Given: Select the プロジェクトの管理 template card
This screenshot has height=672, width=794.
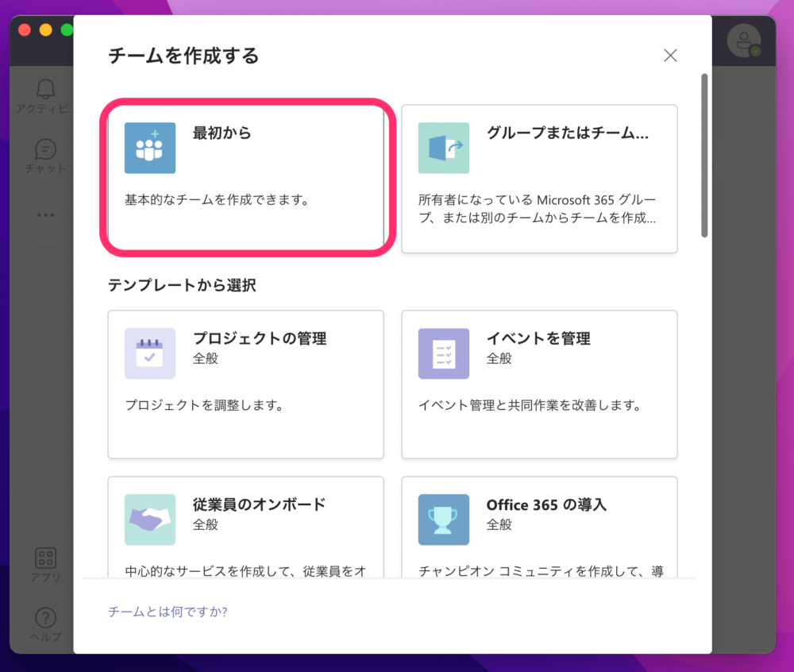Looking at the screenshot, I should (246, 384).
